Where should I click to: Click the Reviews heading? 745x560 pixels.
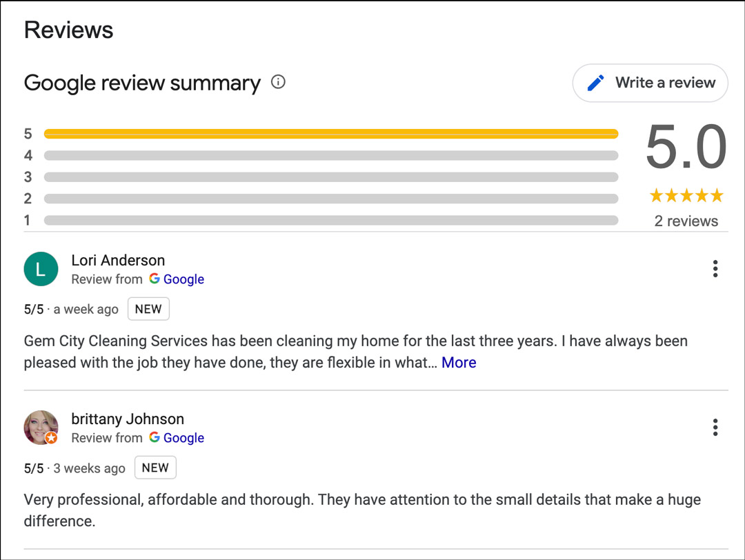[x=68, y=29]
